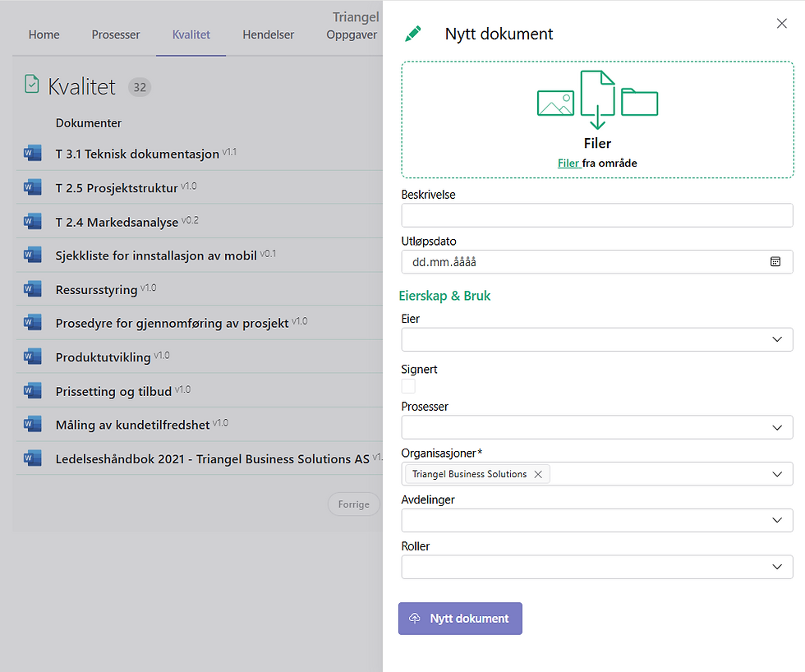Viewport: 805px width, 672px height.
Task: Click the Kvalitet checklist document icon
Action: (x=32, y=85)
